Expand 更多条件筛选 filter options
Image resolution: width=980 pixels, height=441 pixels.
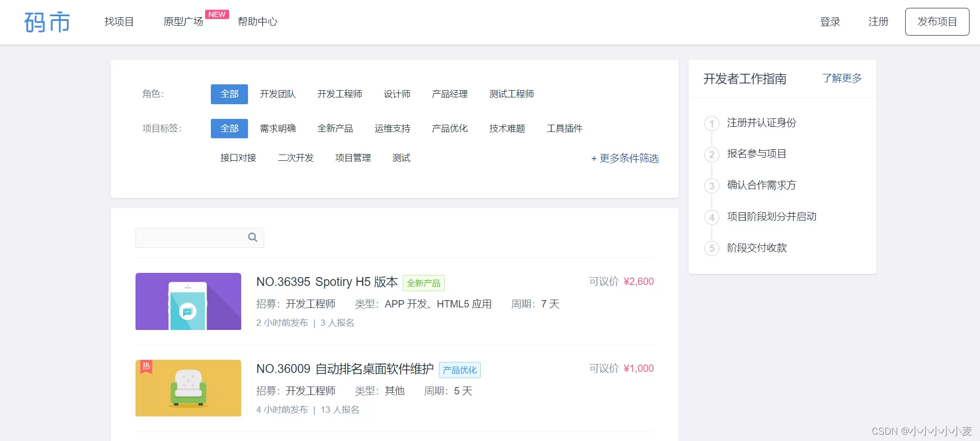point(625,158)
